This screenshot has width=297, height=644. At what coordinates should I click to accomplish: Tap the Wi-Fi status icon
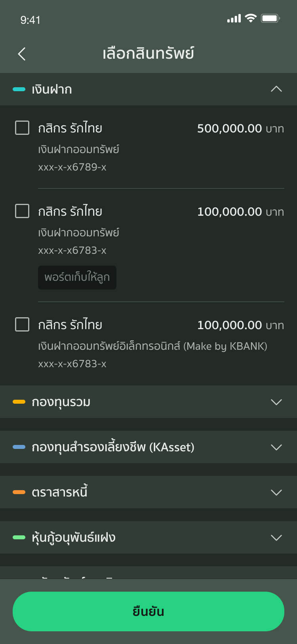[251, 18]
